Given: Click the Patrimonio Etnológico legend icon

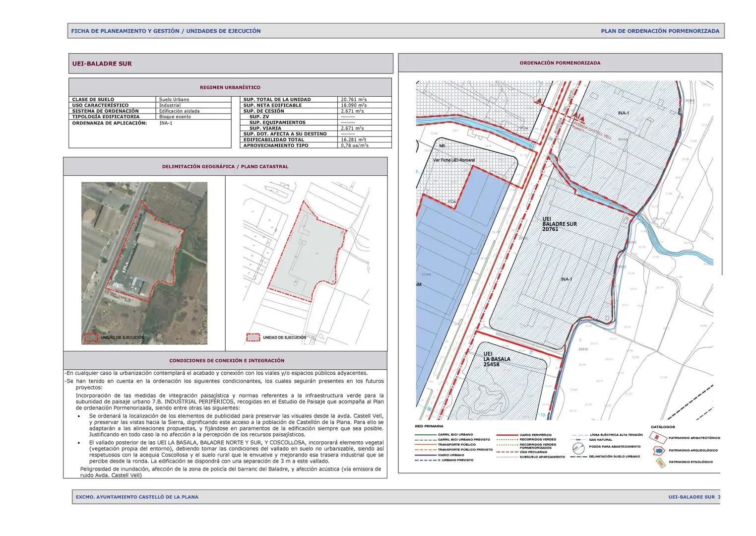Looking at the screenshot, I should tap(660, 463).
